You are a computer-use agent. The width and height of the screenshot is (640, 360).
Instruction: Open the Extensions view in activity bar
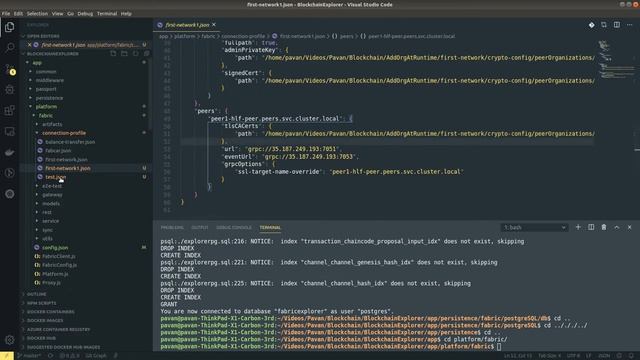pos(9,110)
